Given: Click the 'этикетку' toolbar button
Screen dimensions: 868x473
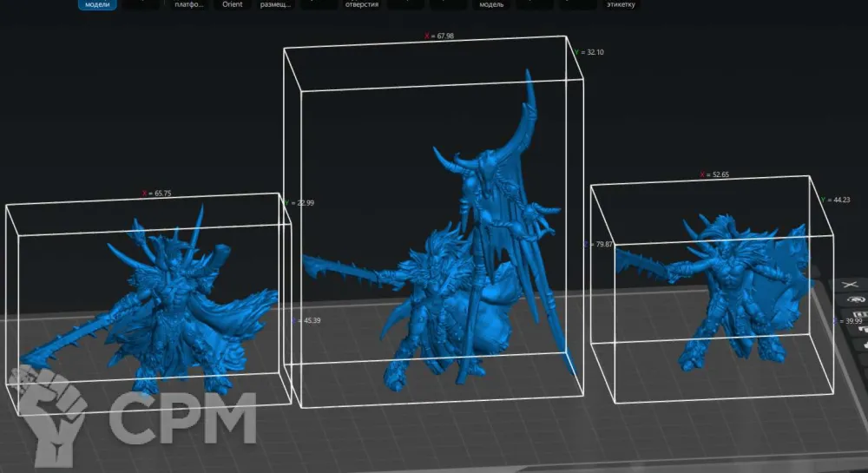Looking at the screenshot, I should [x=621, y=4].
